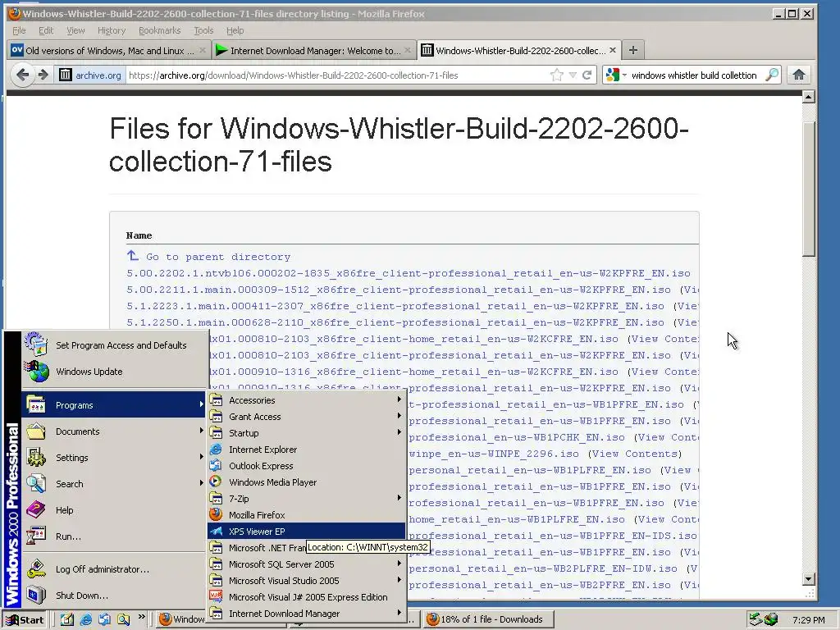The height and width of the screenshot is (630, 840).
Task: Click the winpe_en-us-WINPE_2296.iso link
Action: [x=494, y=454]
